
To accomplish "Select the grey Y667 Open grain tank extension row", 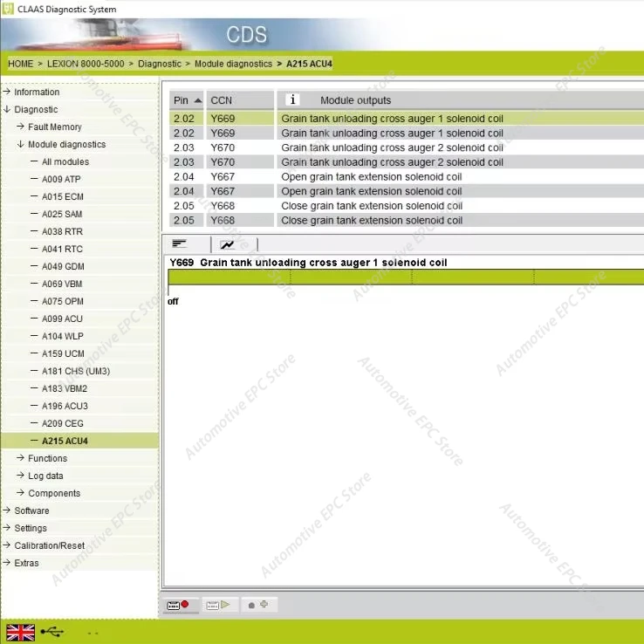I will 407,191.
